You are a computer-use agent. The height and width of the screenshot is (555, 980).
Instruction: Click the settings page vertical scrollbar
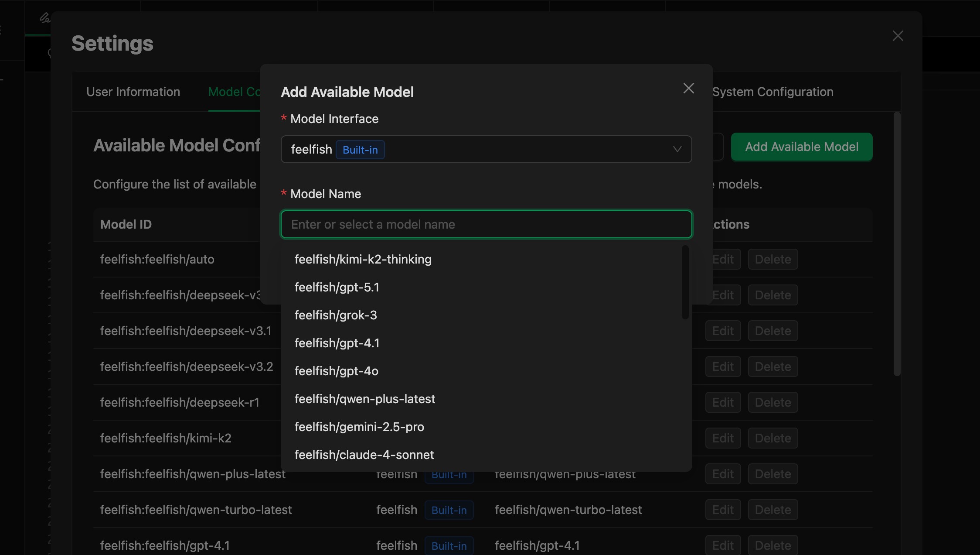(x=897, y=244)
